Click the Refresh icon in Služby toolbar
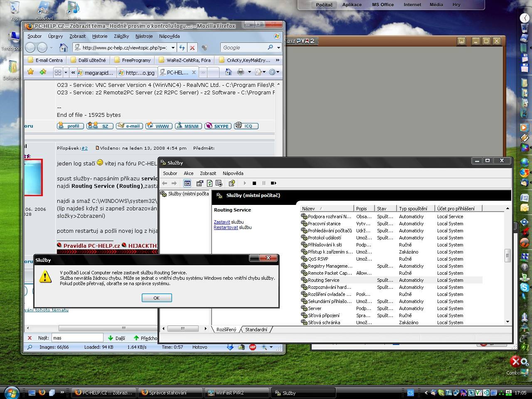This screenshot has width=532, height=399. [209, 183]
